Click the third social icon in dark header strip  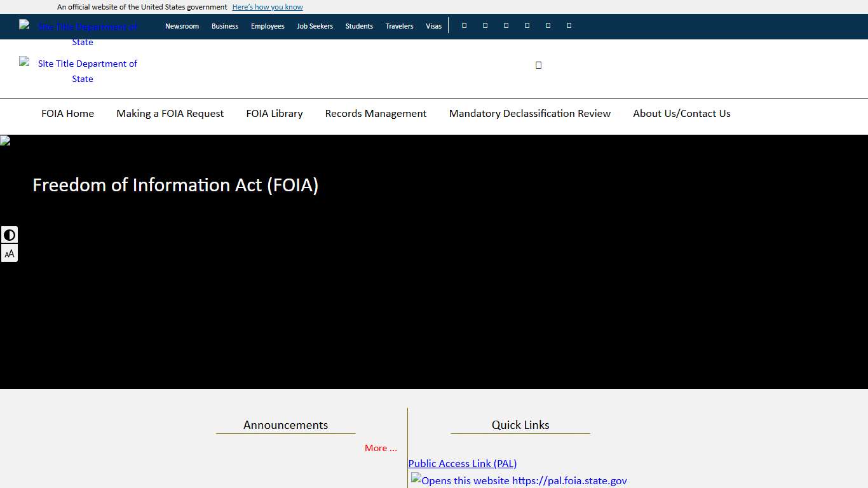[506, 25]
